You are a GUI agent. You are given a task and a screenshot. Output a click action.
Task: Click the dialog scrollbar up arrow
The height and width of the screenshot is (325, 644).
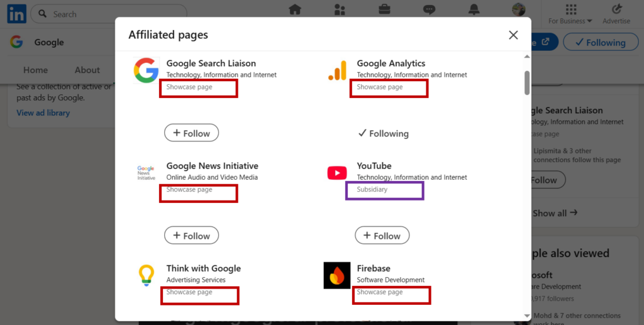point(527,56)
